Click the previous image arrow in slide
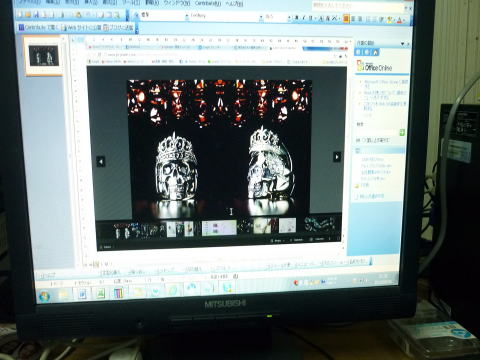The image size is (480, 360). (x=101, y=162)
